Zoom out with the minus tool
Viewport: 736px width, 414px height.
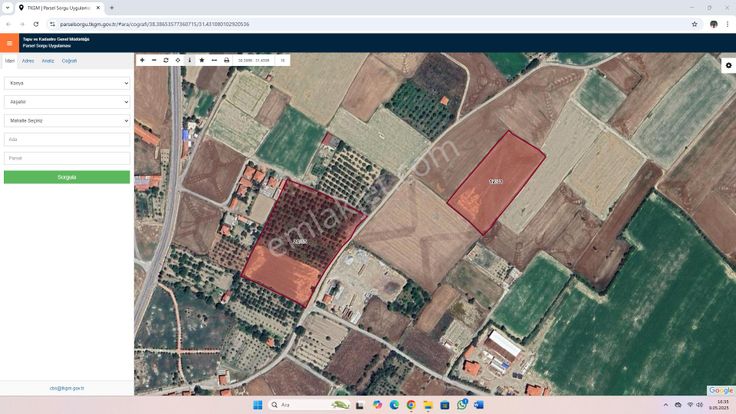pos(154,60)
